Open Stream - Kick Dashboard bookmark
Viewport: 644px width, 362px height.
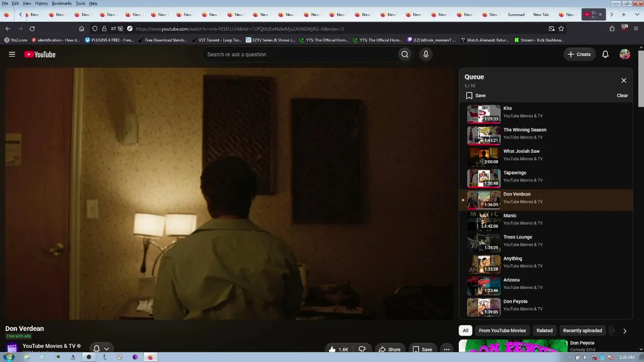tap(538, 40)
